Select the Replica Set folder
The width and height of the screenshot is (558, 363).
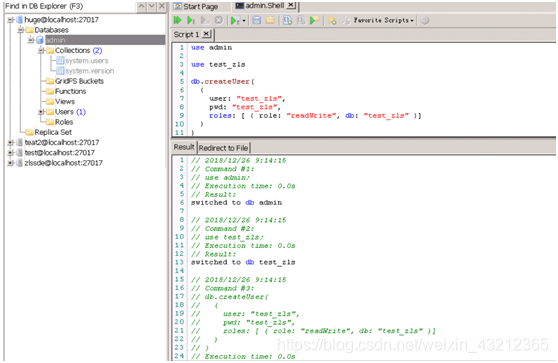[x=53, y=132]
